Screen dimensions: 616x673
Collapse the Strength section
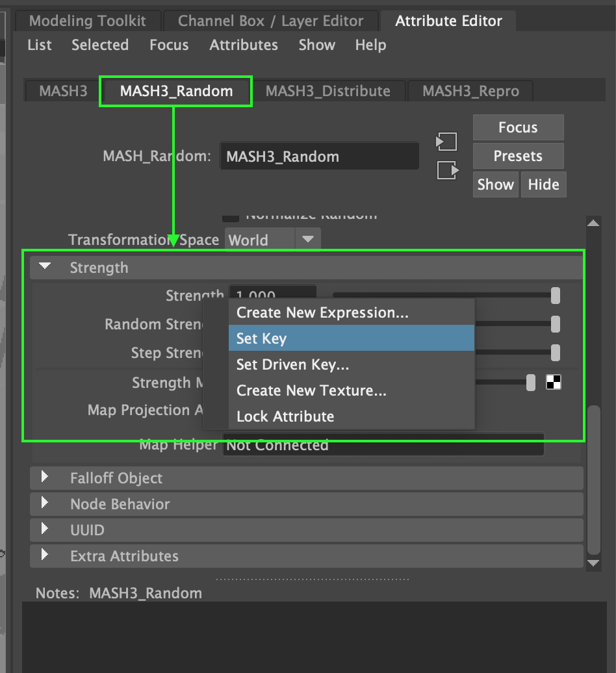pyautogui.click(x=44, y=266)
